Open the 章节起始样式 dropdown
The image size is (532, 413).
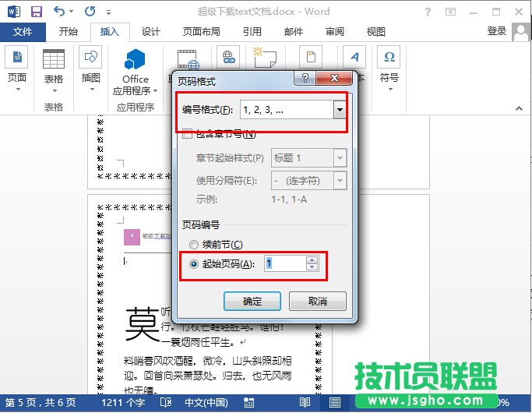click(x=339, y=157)
